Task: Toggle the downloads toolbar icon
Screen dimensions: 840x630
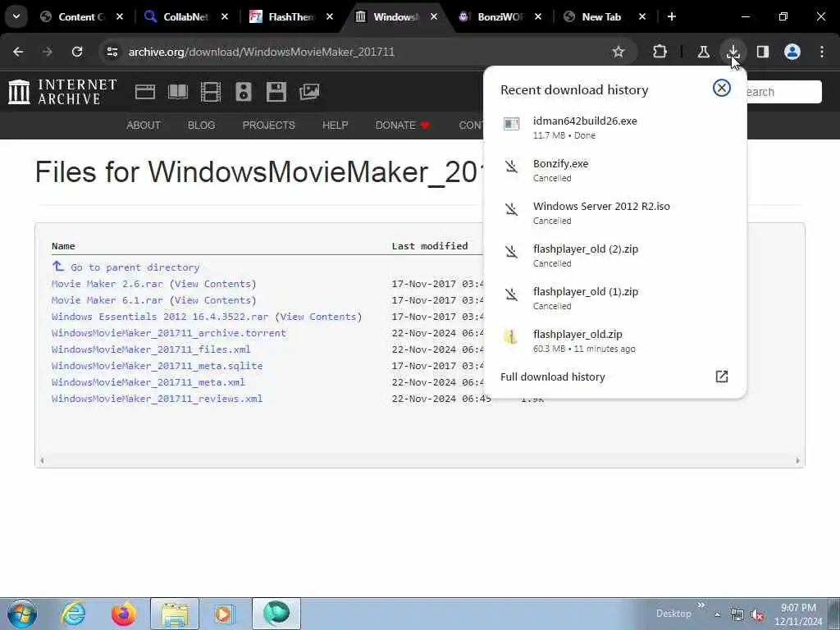Action: point(733,52)
